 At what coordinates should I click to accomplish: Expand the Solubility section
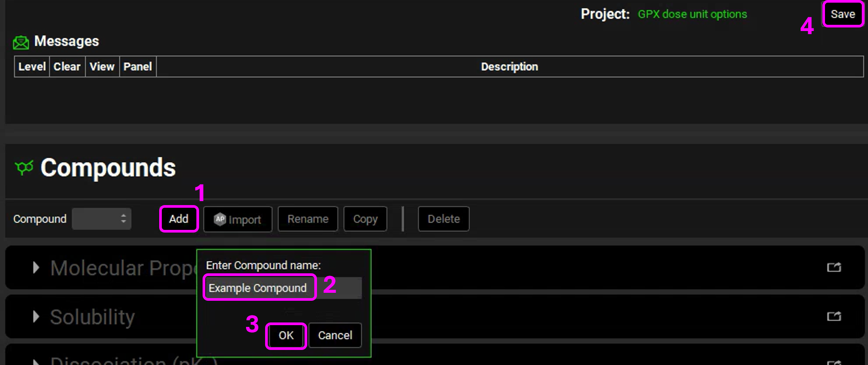(36, 317)
